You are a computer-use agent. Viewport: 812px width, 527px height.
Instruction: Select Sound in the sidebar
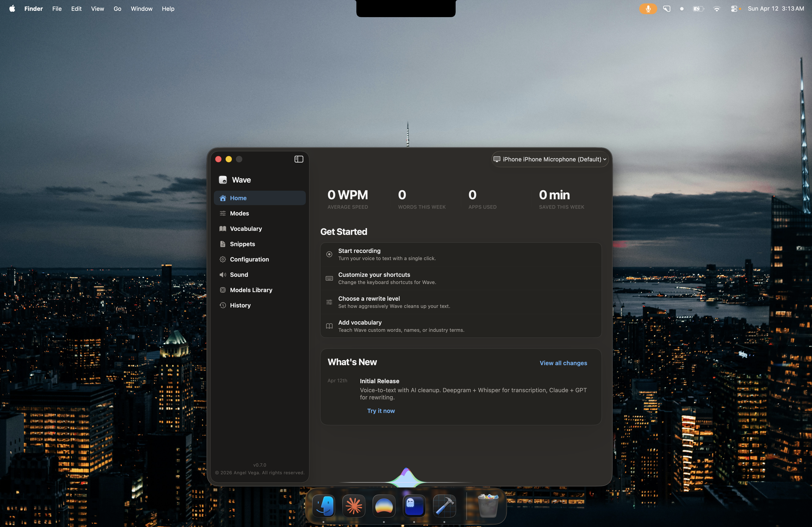(x=239, y=275)
